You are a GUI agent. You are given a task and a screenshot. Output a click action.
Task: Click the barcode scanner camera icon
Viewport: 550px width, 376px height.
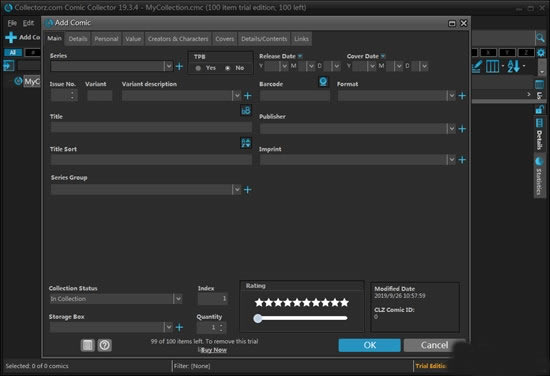pyautogui.click(x=323, y=82)
